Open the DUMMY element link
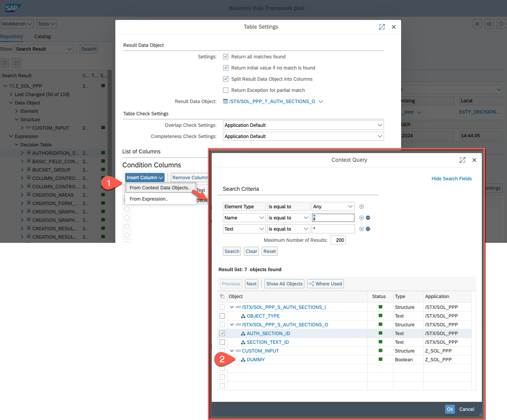The image size is (507, 420). 255,360
